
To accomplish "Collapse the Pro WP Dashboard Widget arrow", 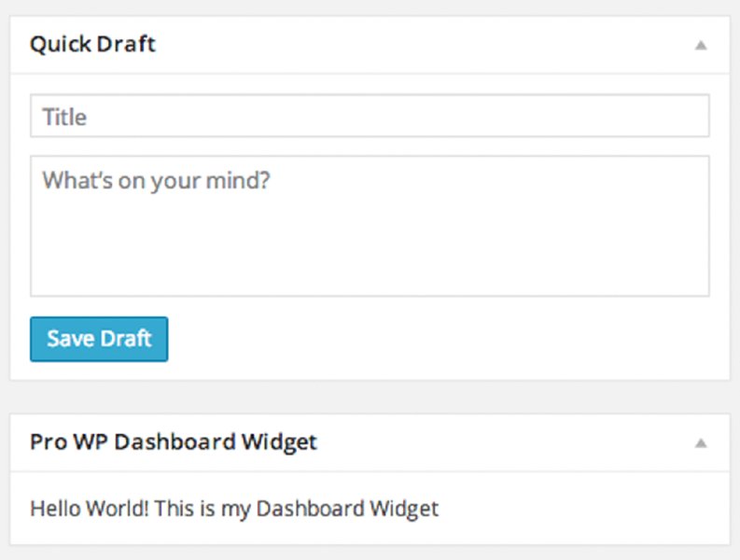I will (x=701, y=442).
